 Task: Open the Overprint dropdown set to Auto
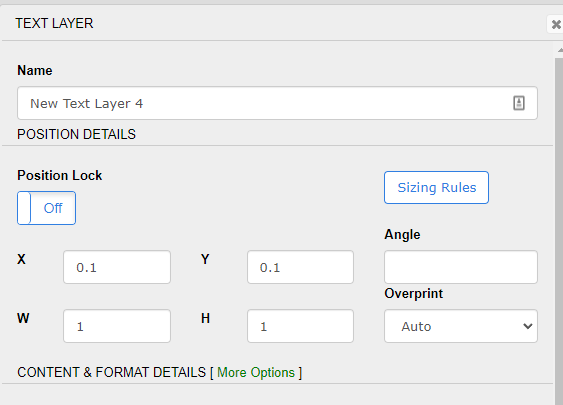(461, 326)
